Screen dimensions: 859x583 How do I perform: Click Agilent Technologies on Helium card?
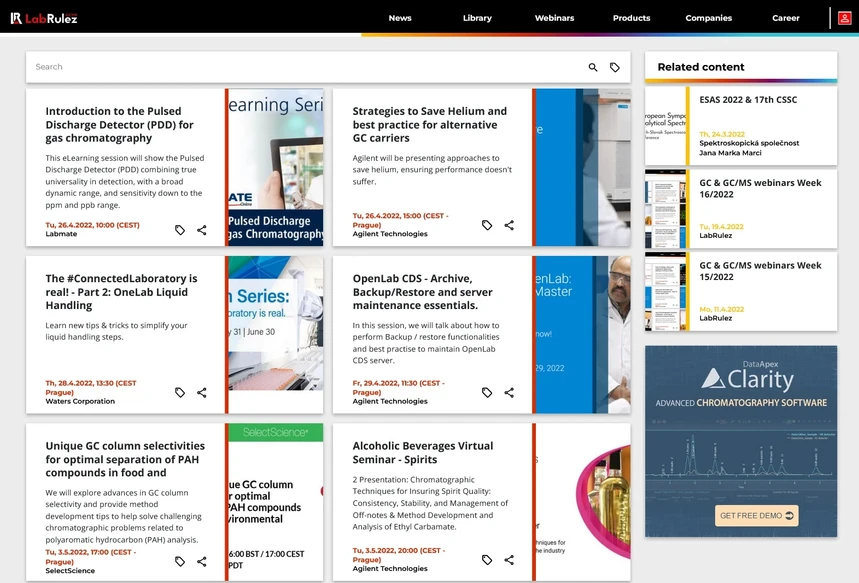(390, 234)
